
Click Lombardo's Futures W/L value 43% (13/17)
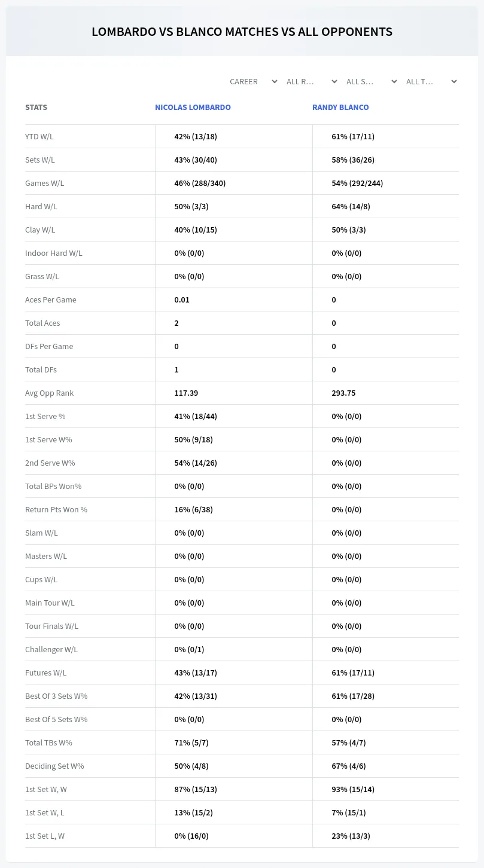(196, 673)
